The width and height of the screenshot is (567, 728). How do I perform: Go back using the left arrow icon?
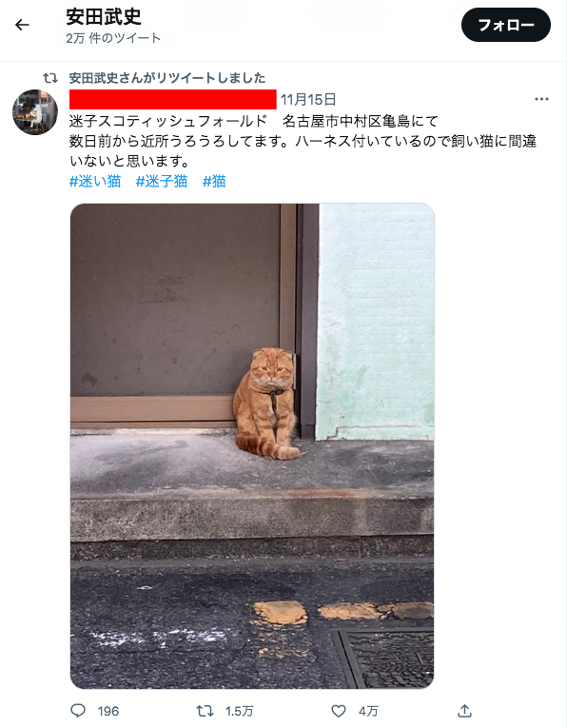click(22, 25)
